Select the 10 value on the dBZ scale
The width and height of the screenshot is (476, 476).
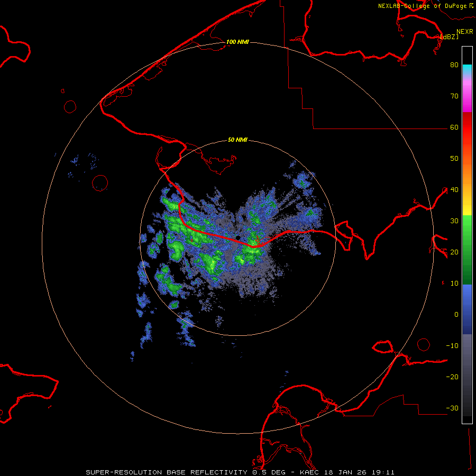tap(454, 283)
